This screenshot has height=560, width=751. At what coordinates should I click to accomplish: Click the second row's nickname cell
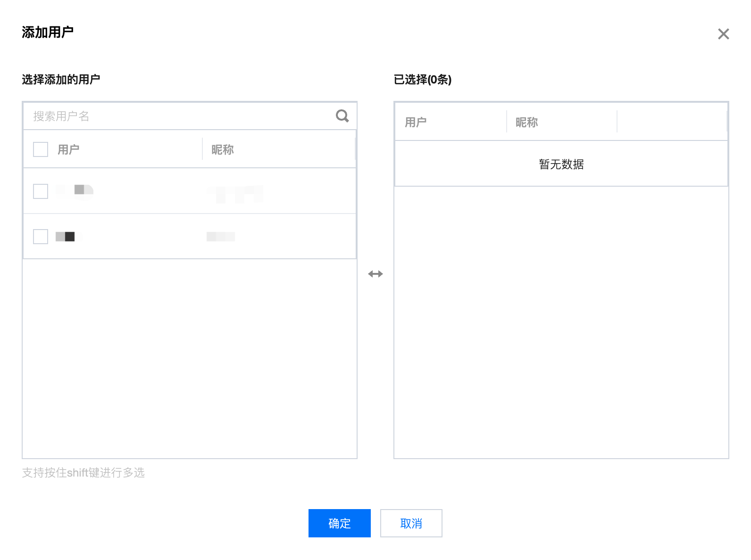pyautogui.click(x=221, y=237)
